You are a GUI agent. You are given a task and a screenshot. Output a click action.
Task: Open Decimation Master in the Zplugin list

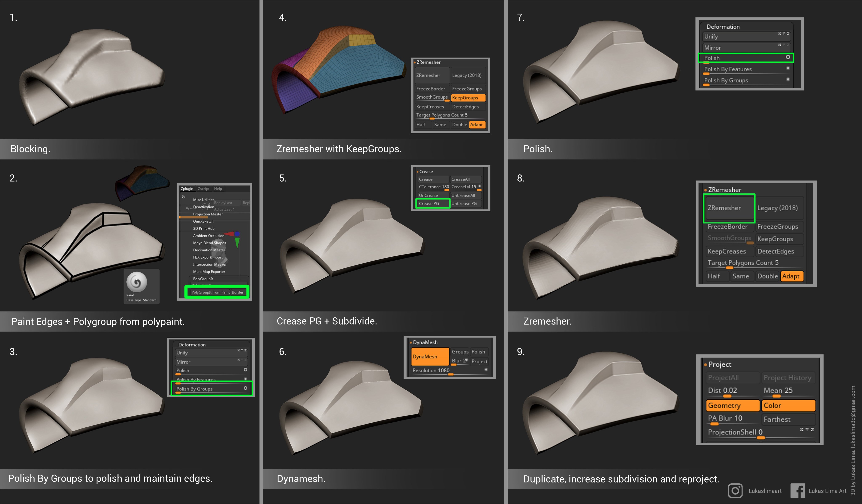209,250
